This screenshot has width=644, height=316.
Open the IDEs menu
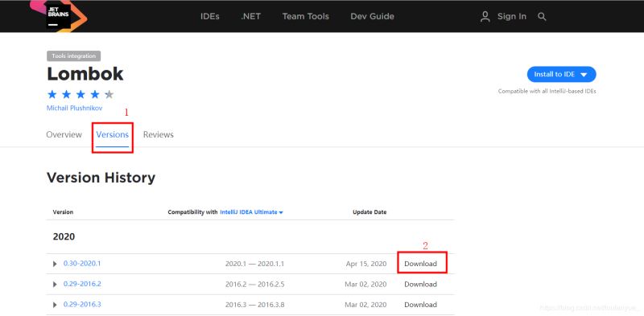tap(210, 16)
